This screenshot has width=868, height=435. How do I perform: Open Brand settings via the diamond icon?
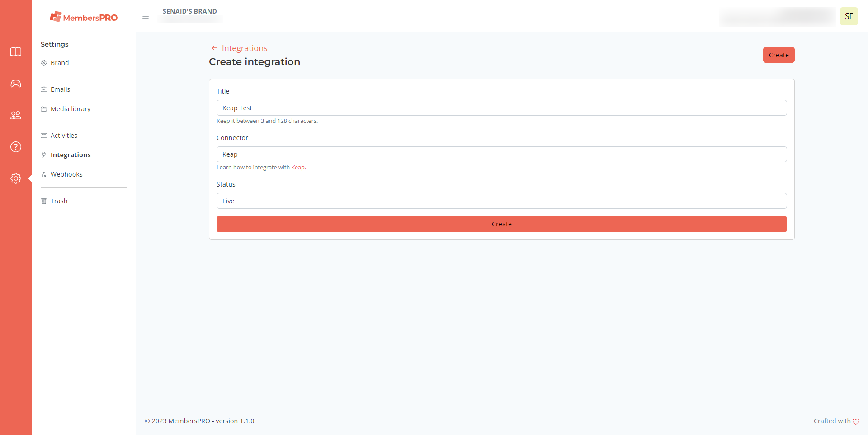43,63
